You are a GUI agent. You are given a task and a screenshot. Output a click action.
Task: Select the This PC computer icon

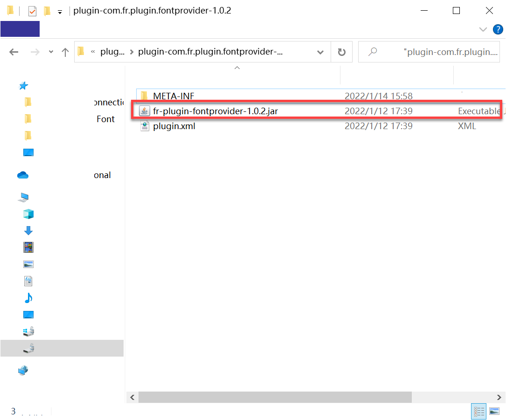[23, 197]
